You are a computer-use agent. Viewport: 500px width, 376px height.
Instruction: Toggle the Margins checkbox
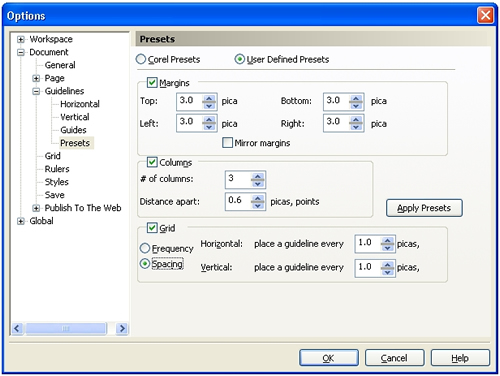coord(152,82)
